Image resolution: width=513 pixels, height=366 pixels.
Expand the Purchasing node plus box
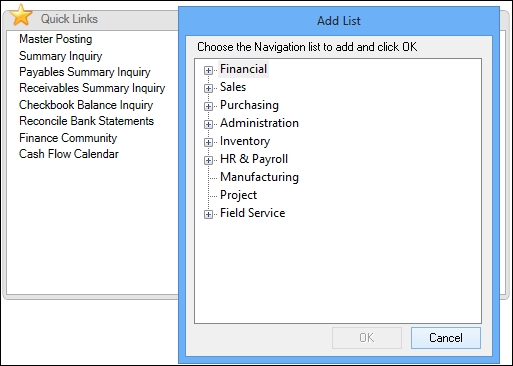point(208,106)
